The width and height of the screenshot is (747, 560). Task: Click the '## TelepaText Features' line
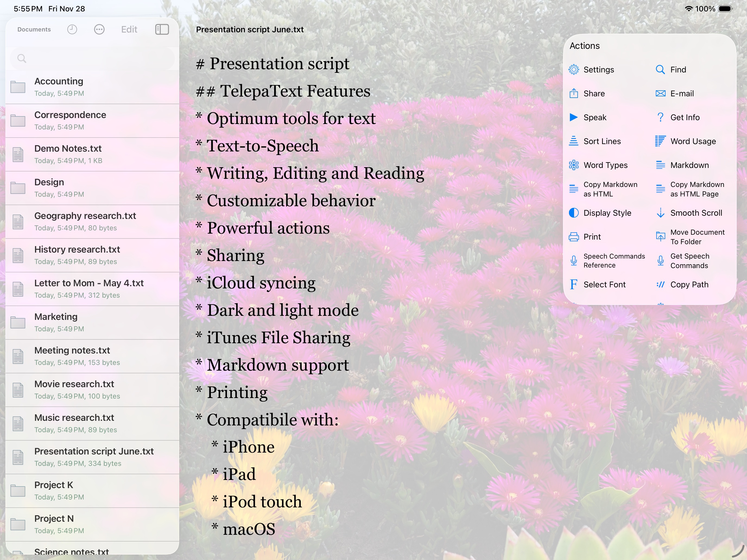[x=283, y=91]
